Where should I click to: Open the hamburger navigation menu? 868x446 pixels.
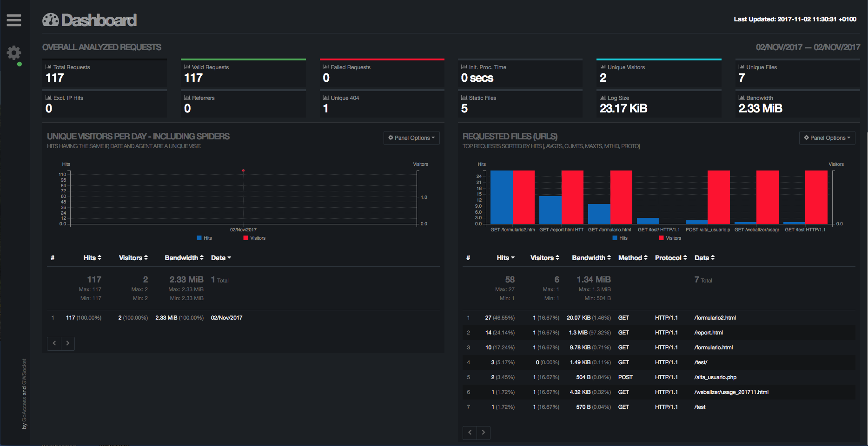click(14, 20)
